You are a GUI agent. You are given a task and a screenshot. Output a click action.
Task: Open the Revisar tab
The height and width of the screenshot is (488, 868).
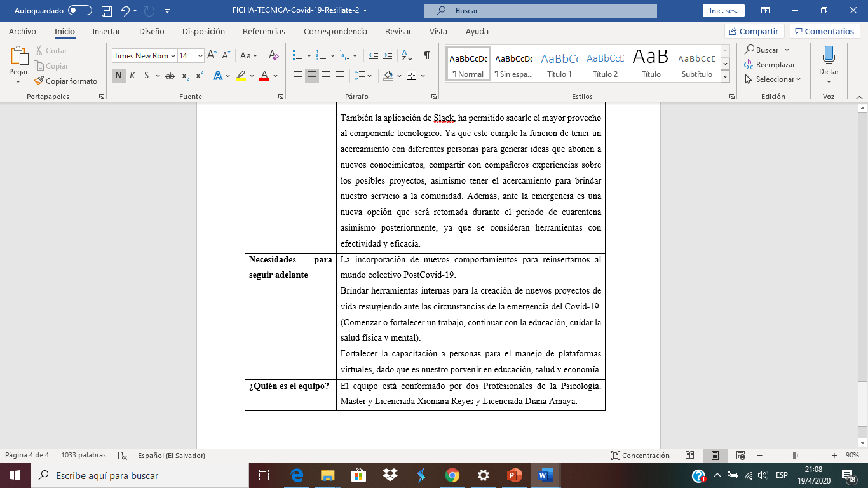(x=398, y=31)
